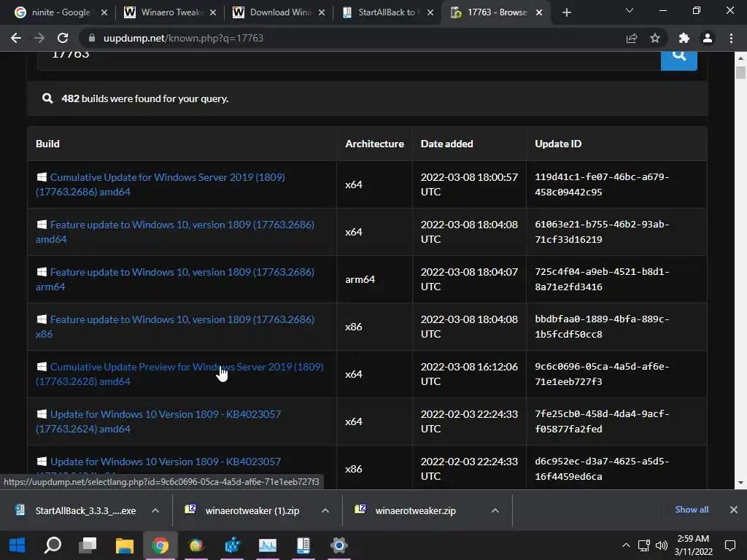Screen dimensions: 747x560
Task: Open the Windows Start menu
Action: 18,545
